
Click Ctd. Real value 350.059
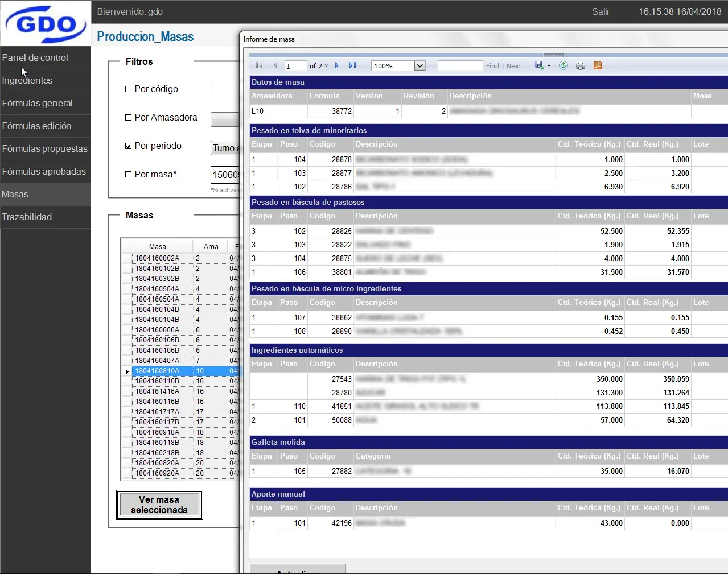click(676, 379)
